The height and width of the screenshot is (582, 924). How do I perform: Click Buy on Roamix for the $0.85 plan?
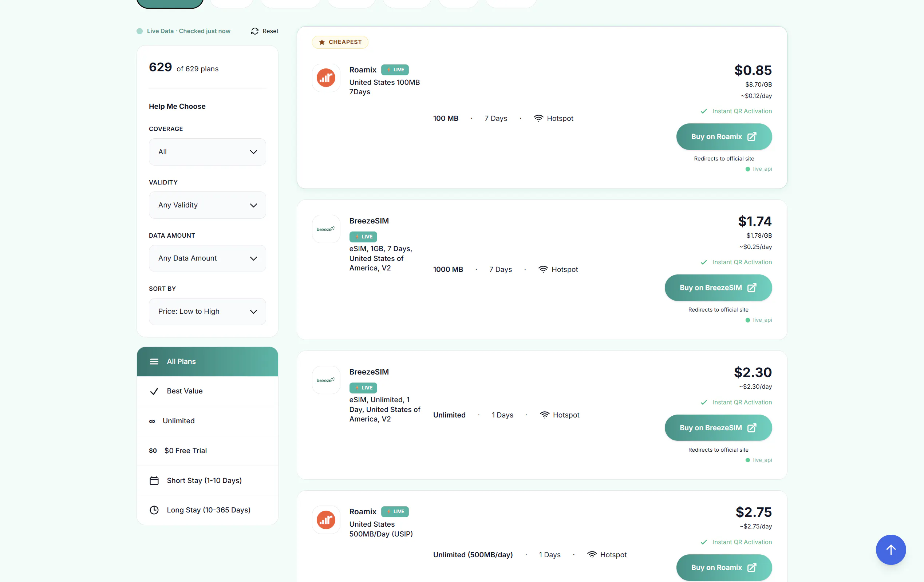tap(724, 136)
